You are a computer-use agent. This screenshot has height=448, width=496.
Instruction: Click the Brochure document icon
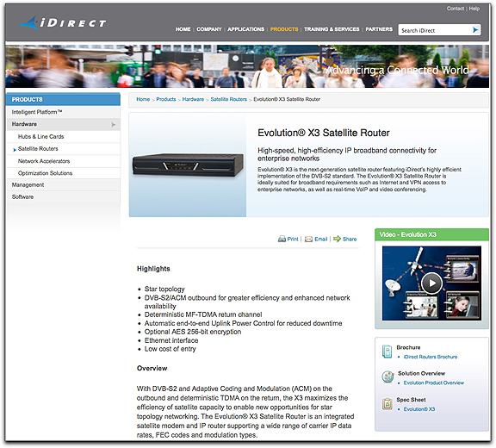[x=387, y=352]
